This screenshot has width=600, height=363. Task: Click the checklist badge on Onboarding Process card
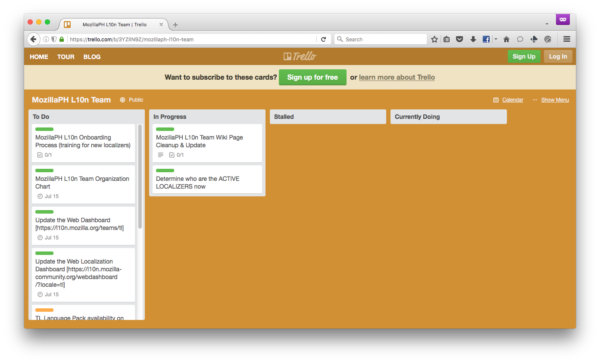pyautogui.click(x=44, y=155)
